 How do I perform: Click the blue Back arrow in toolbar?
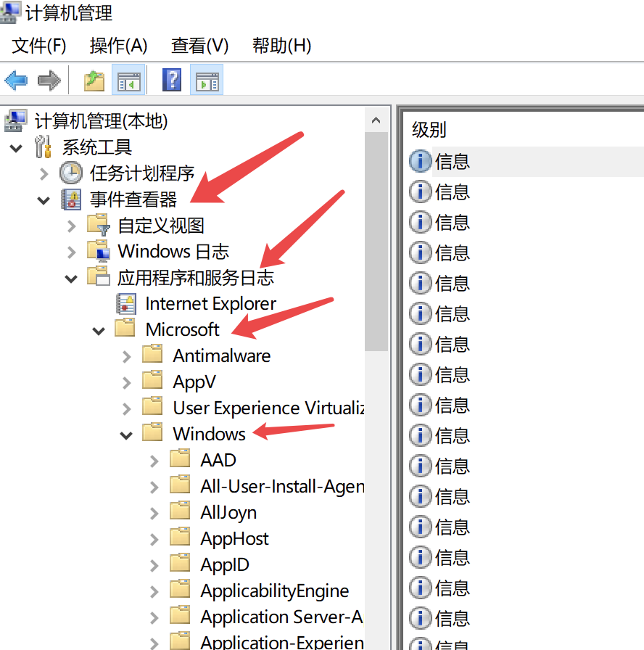[16, 80]
